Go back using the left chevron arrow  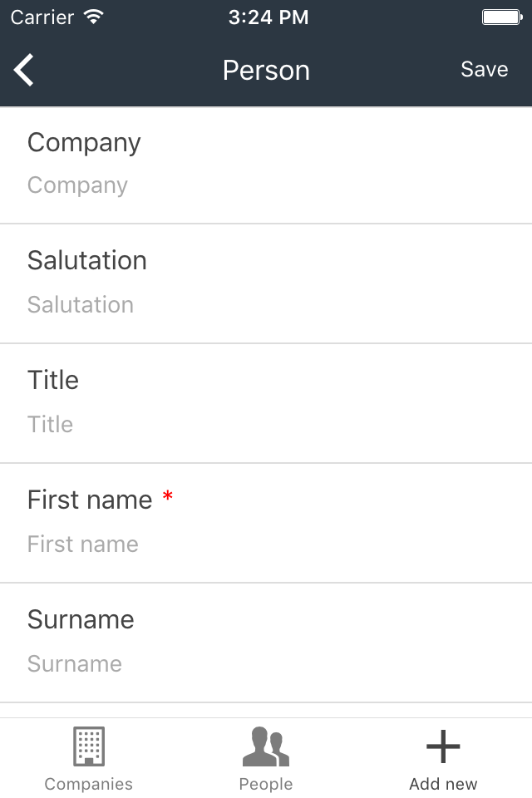click(23, 70)
